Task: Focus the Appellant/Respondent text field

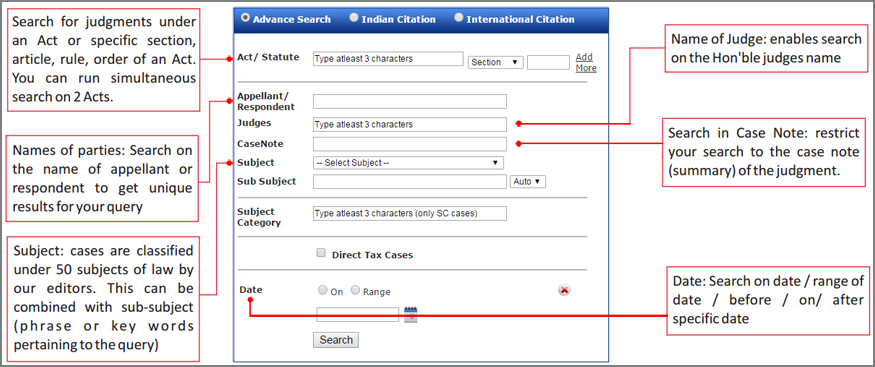Action: click(410, 102)
